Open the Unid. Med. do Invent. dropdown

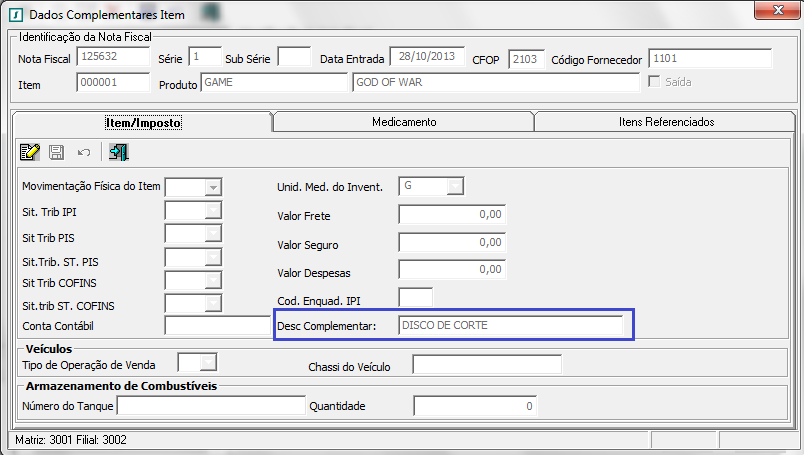(455, 186)
